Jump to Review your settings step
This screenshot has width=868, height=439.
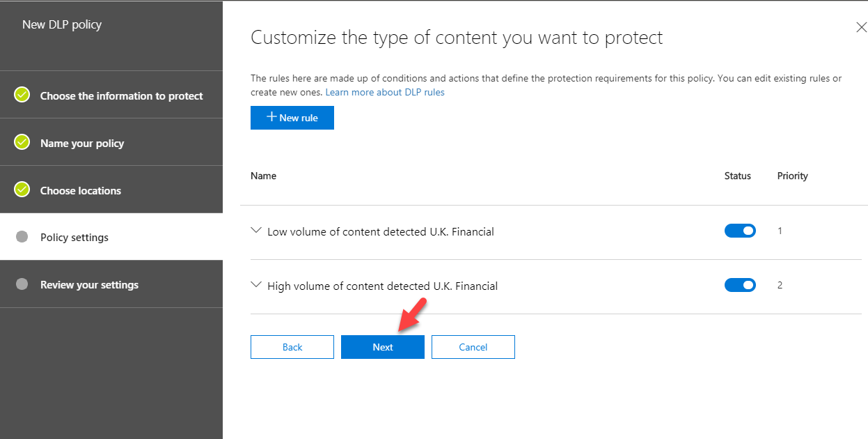(x=111, y=284)
